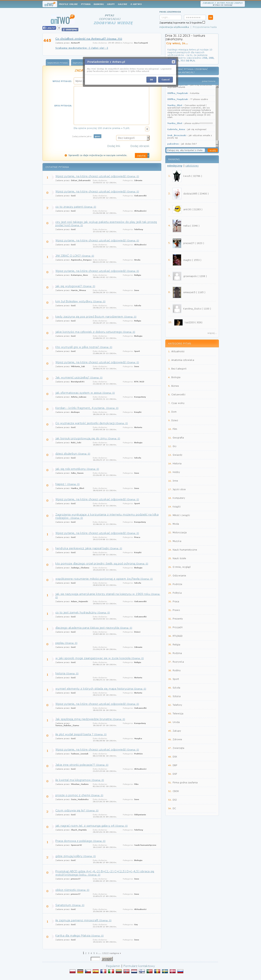Select the French flag language icon
261x980 pixels.
103,971
